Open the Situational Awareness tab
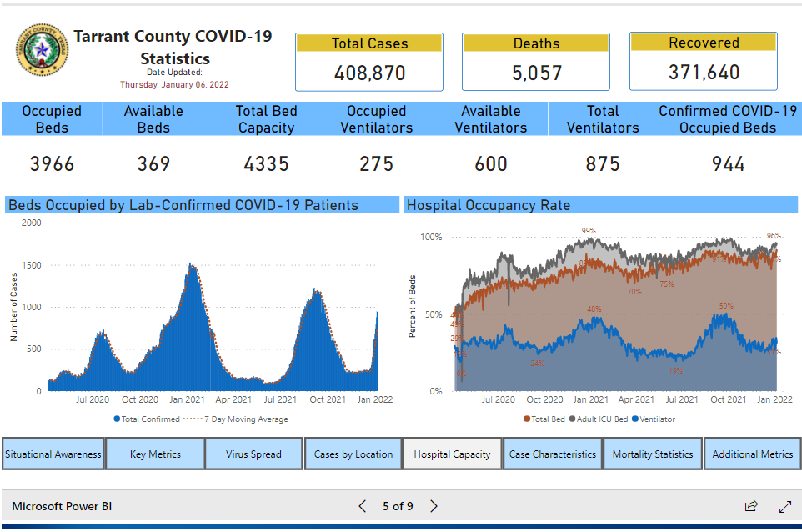802x532 pixels. point(53,454)
